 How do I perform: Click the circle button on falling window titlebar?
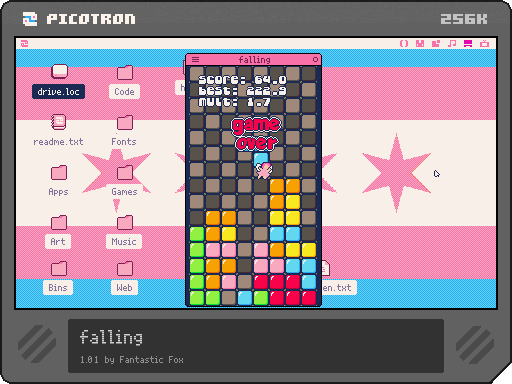coord(315,60)
